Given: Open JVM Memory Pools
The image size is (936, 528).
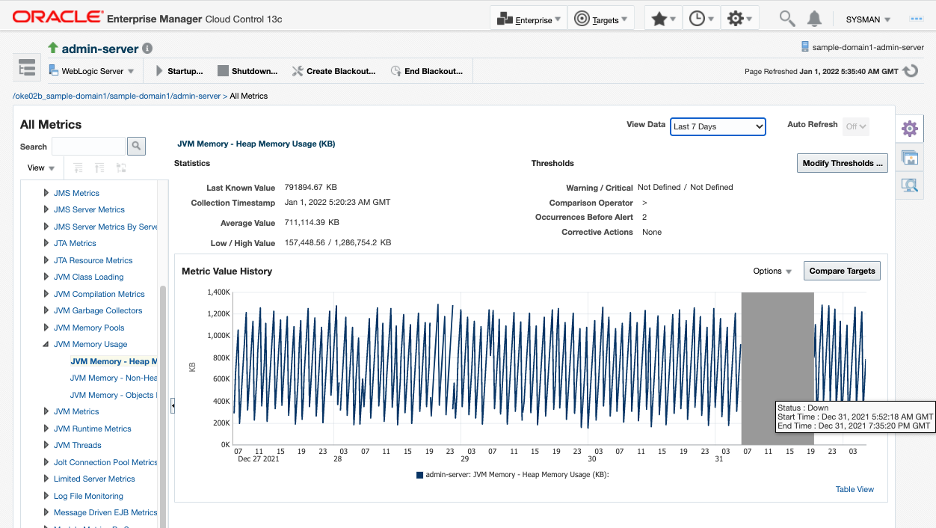Looking at the screenshot, I should 89,328.
